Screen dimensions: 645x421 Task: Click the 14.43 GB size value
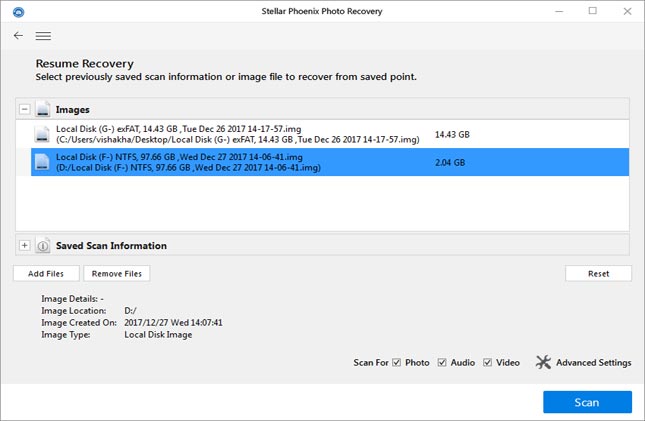pyautogui.click(x=452, y=135)
